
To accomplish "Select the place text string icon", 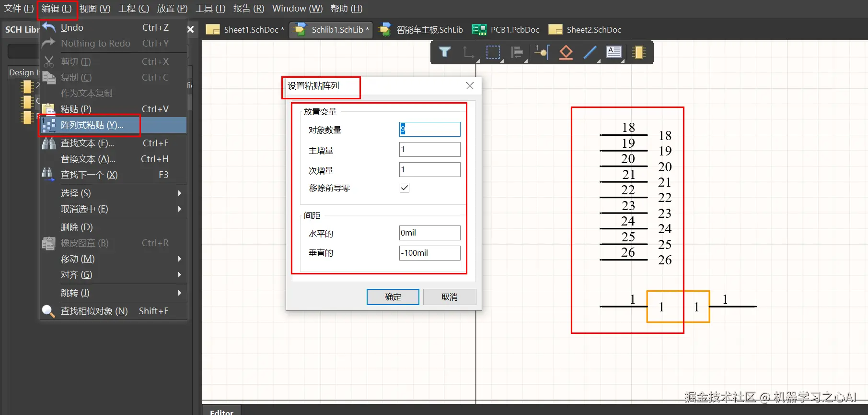I will (x=614, y=52).
